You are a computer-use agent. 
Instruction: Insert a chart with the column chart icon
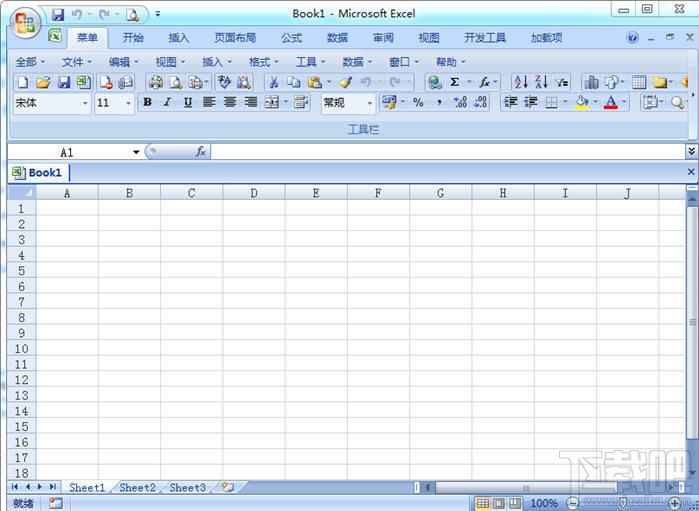[592, 82]
